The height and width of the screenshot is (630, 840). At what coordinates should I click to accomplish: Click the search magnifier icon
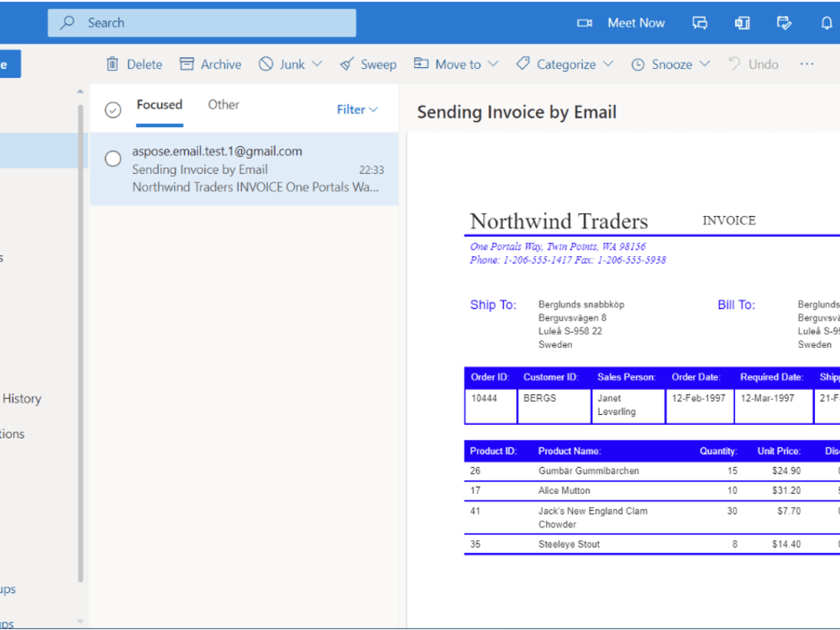coord(67,23)
